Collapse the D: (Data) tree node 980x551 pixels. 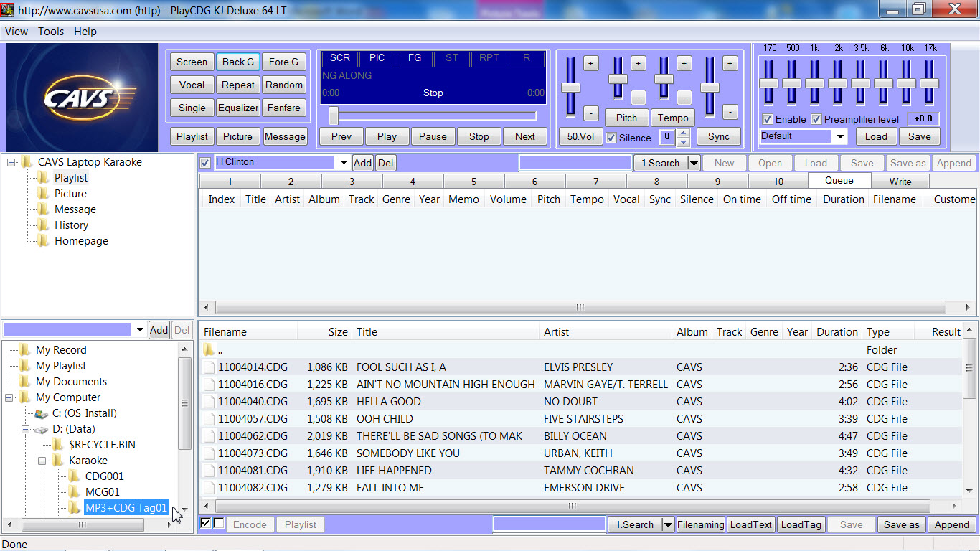tap(25, 429)
